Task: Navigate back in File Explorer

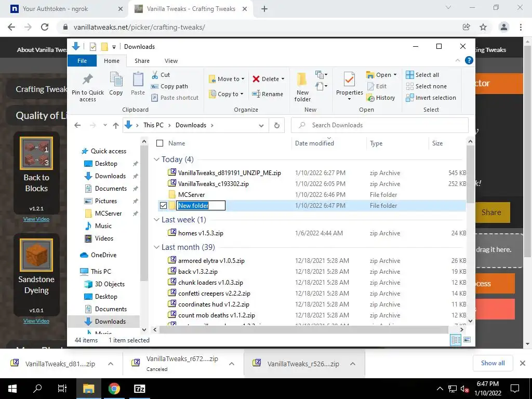Action: (77, 125)
